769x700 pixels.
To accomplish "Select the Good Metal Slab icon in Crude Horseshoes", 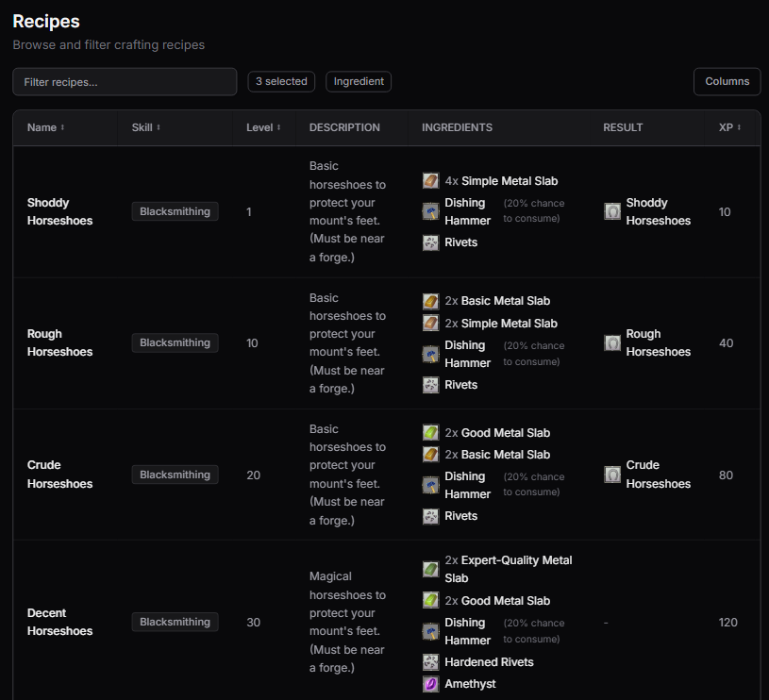I will [430, 432].
